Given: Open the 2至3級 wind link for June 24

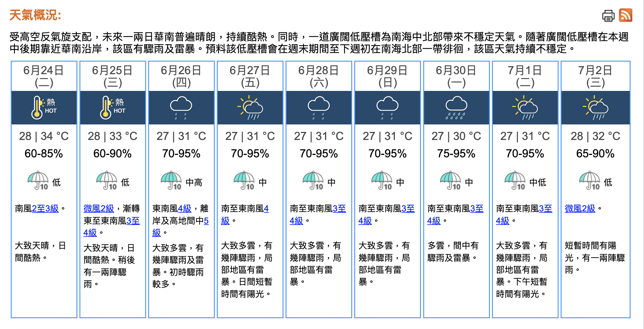Looking at the screenshot, I should 45,208.
